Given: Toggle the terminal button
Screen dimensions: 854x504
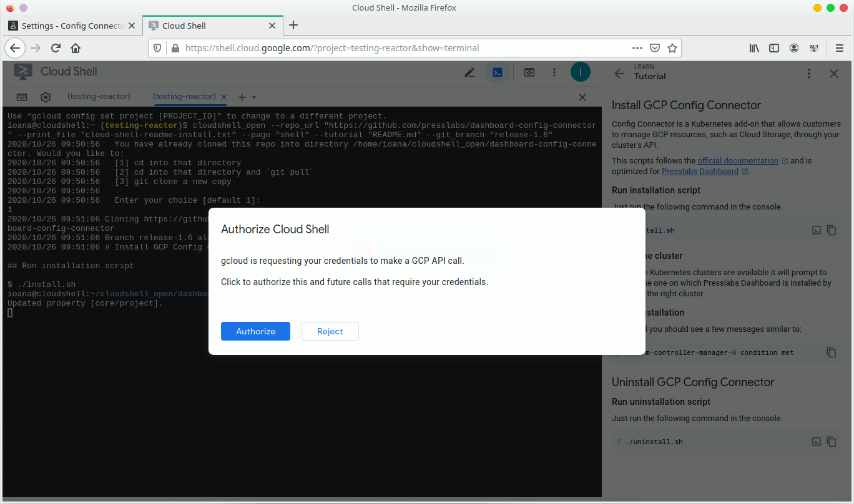Looking at the screenshot, I should pos(498,72).
